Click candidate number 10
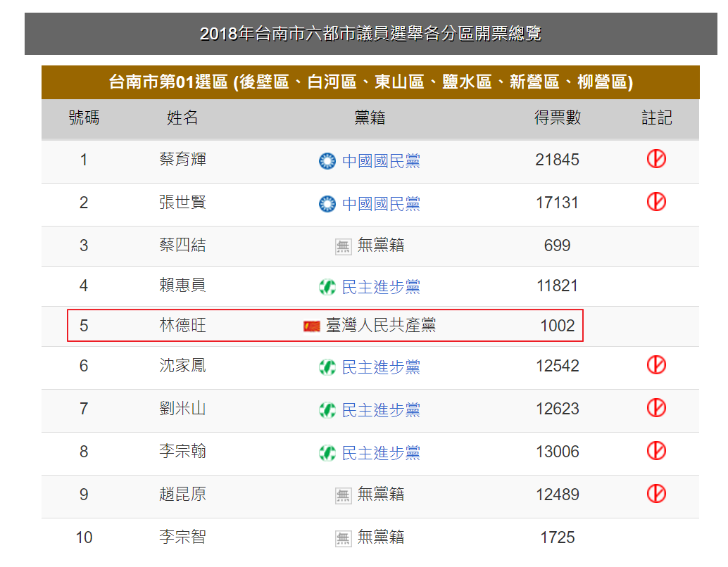Screen dimensions: 728x567 (84, 537)
